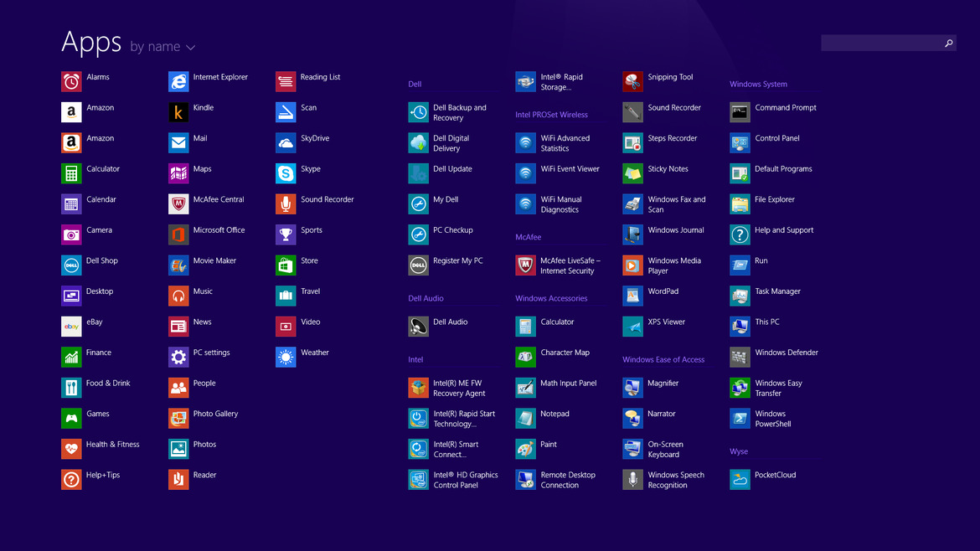The width and height of the screenshot is (980, 551).
Task: Click the 'Health & Fitness' label
Action: [x=112, y=444]
